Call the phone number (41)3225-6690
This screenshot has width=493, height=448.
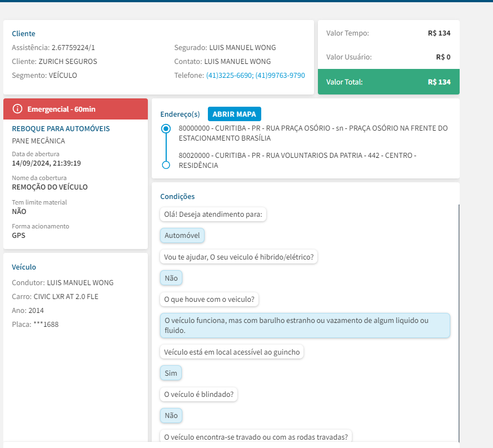230,76
